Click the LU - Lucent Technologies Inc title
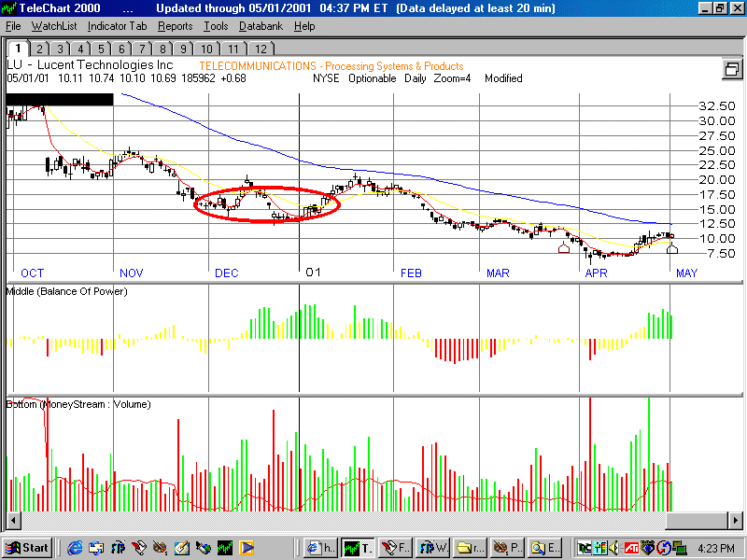 click(x=90, y=64)
